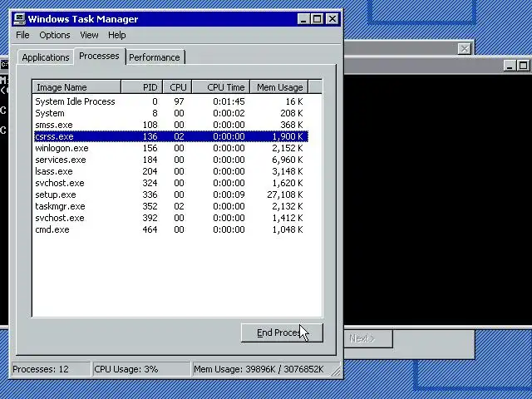Click the 0:00:09 CPU time cell
This screenshot has height=399, width=532.
point(229,195)
